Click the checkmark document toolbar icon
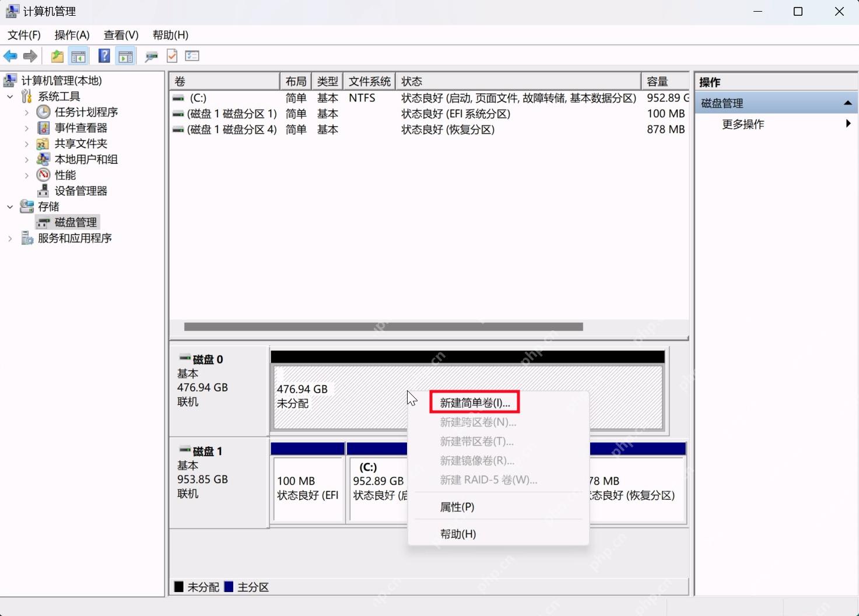 (172, 56)
